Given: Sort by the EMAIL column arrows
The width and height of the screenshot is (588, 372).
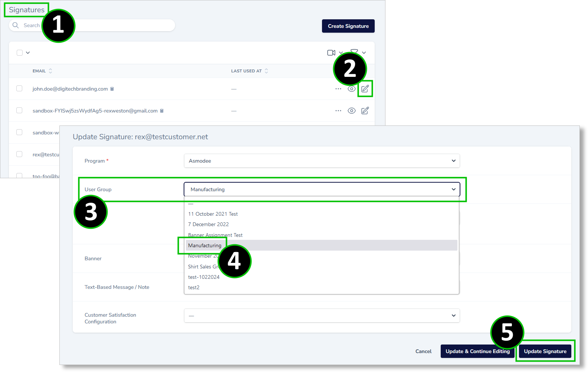Looking at the screenshot, I should coord(50,71).
